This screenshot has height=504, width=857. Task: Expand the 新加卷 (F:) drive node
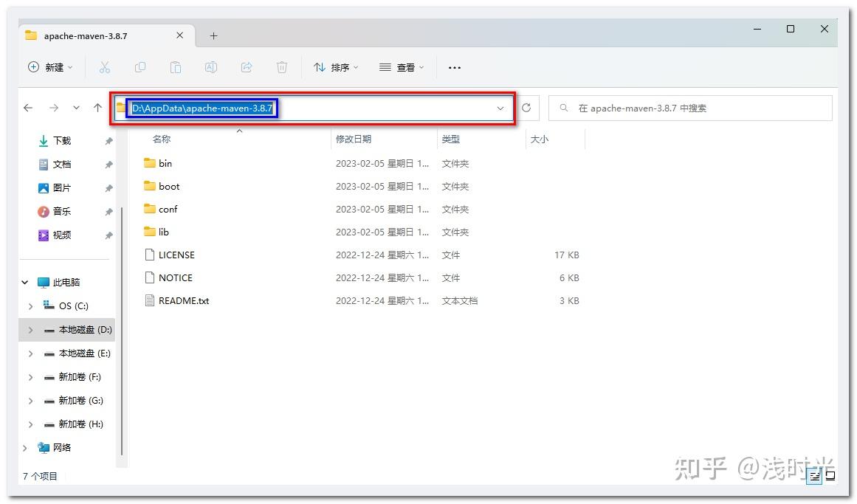pyautogui.click(x=30, y=377)
